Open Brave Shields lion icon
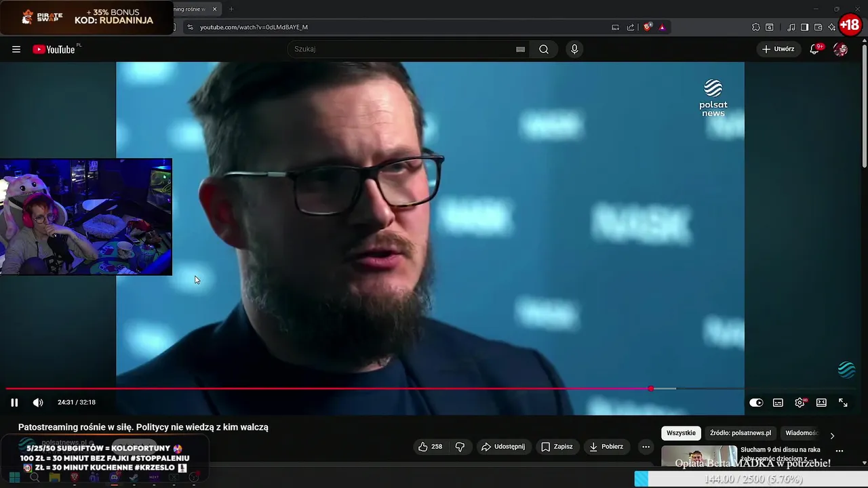 [648, 27]
